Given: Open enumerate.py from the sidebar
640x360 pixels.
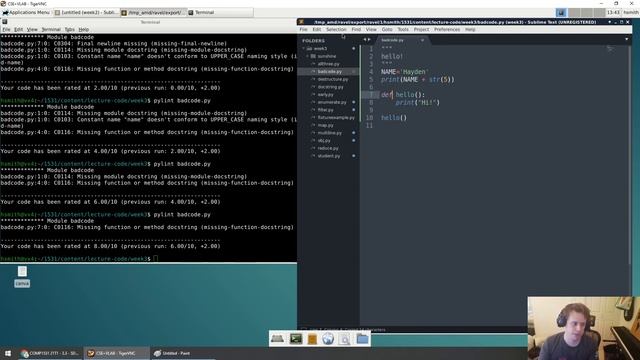Looking at the screenshot, I should coord(332,102).
